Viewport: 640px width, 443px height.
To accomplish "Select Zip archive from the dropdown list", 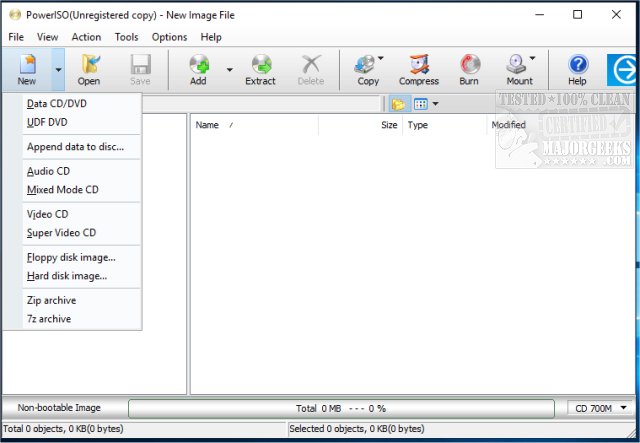I will [x=51, y=300].
